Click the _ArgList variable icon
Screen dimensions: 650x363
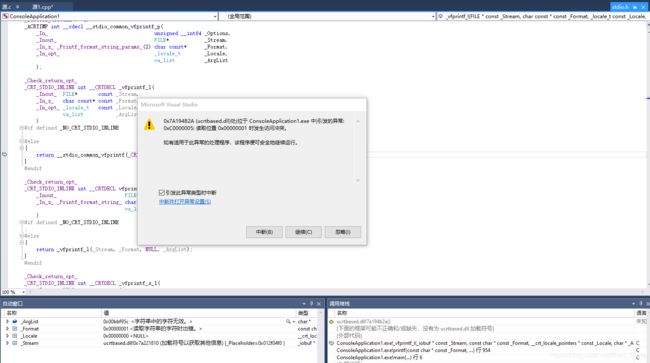click(15, 322)
